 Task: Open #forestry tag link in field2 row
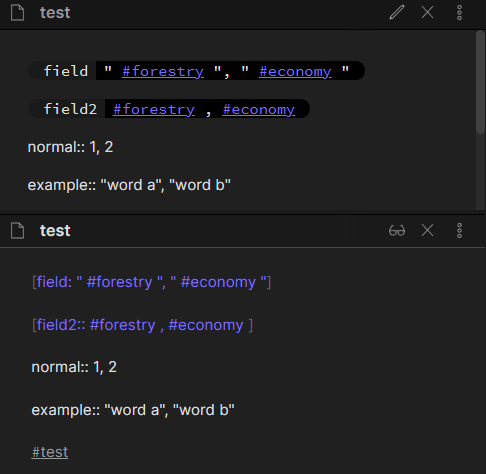pyautogui.click(x=154, y=109)
